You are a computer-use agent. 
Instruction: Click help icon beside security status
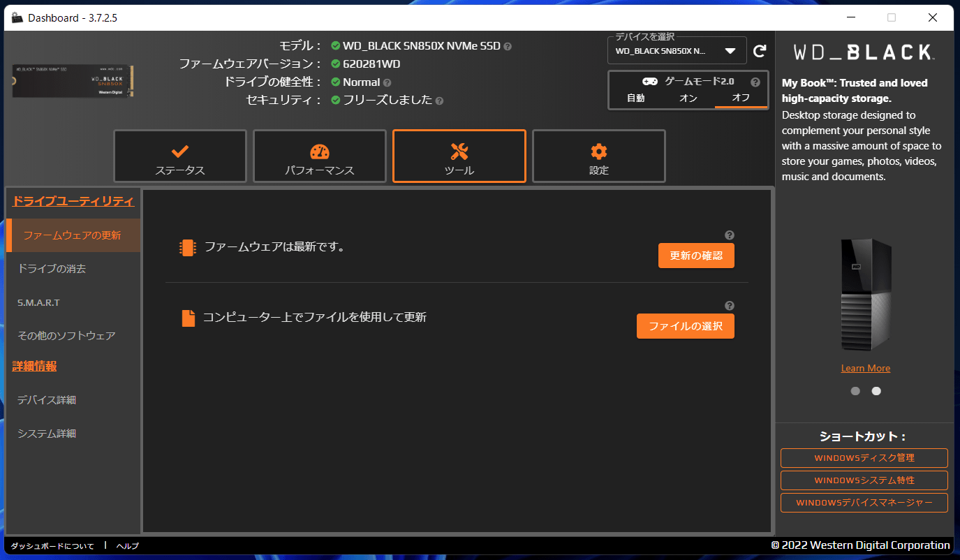pos(439,101)
